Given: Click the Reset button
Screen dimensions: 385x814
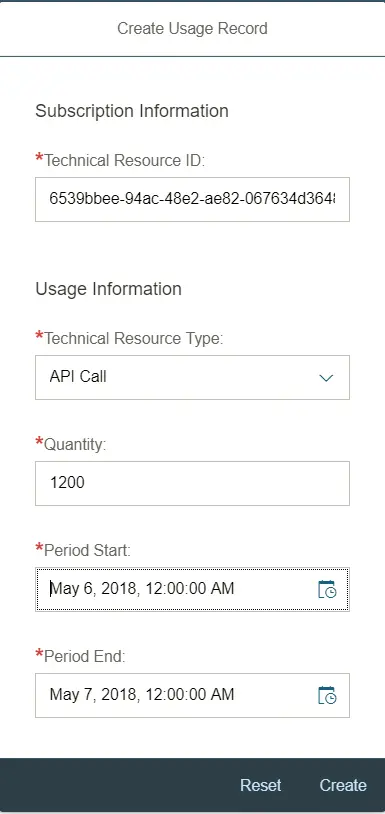Looking at the screenshot, I should [260, 785].
